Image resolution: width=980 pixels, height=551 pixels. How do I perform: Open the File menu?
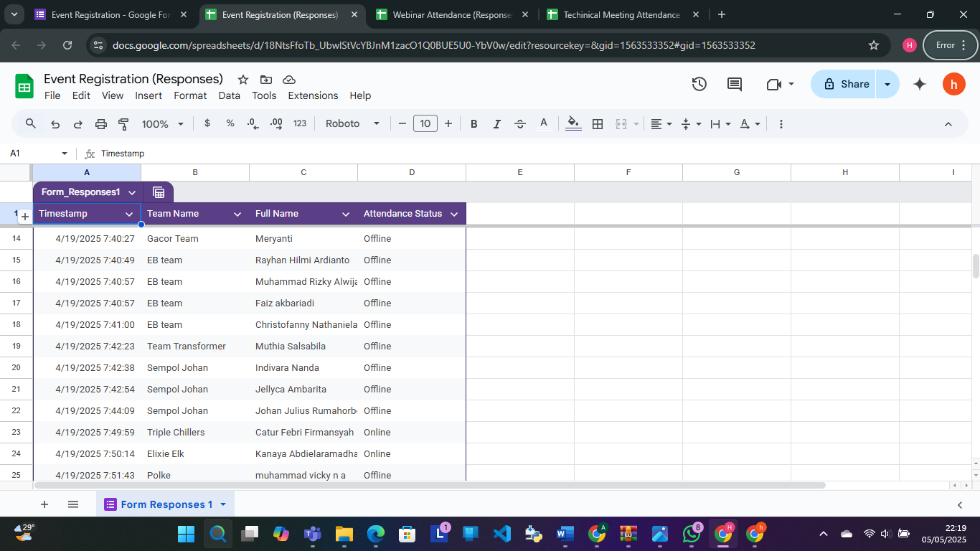[52, 95]
